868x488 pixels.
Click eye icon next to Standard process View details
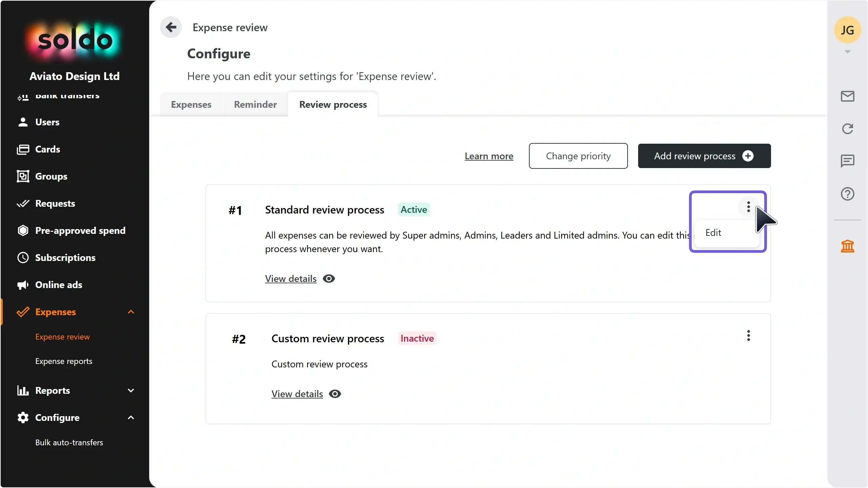click(329, 279)
